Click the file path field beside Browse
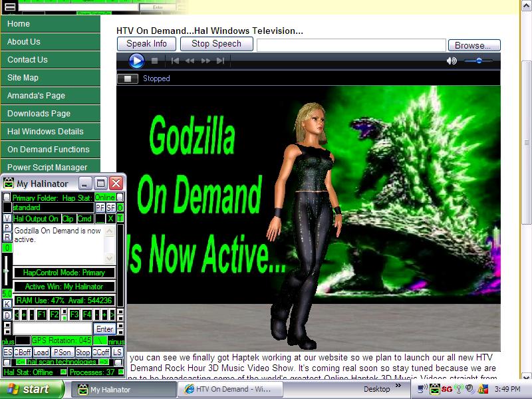Image resolution: width=532 pixels, height=399 pixels. [351, 45]
